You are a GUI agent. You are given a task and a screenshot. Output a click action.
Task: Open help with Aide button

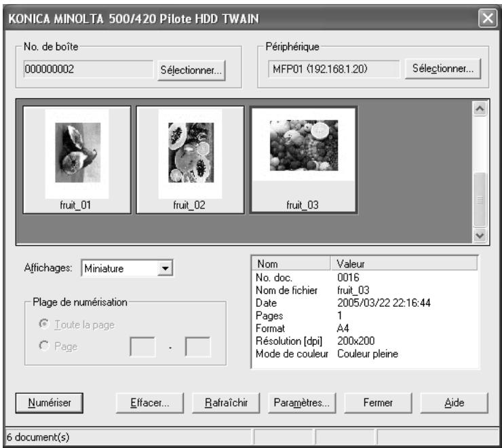point(455,403)
